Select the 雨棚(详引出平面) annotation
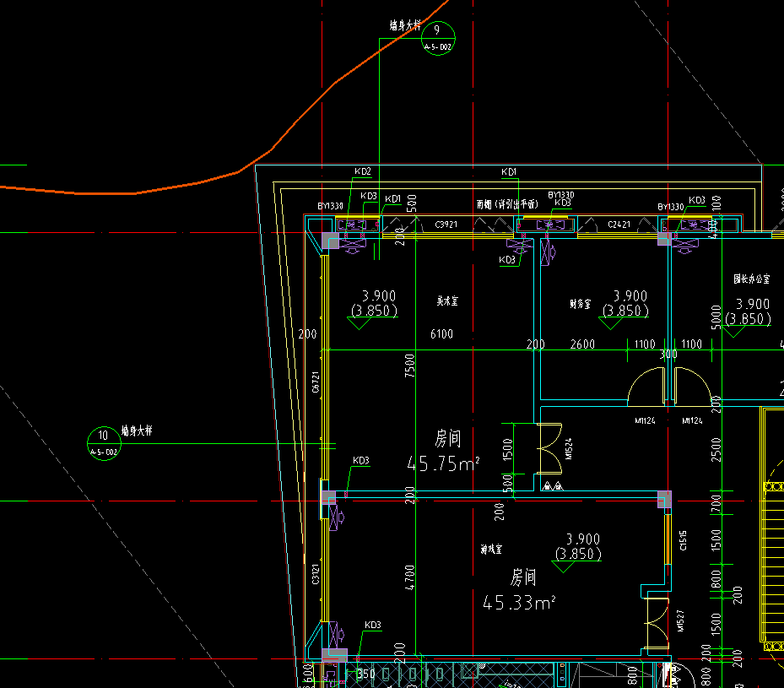Screen dimensions: 784x688 click(x=507, y=204)
